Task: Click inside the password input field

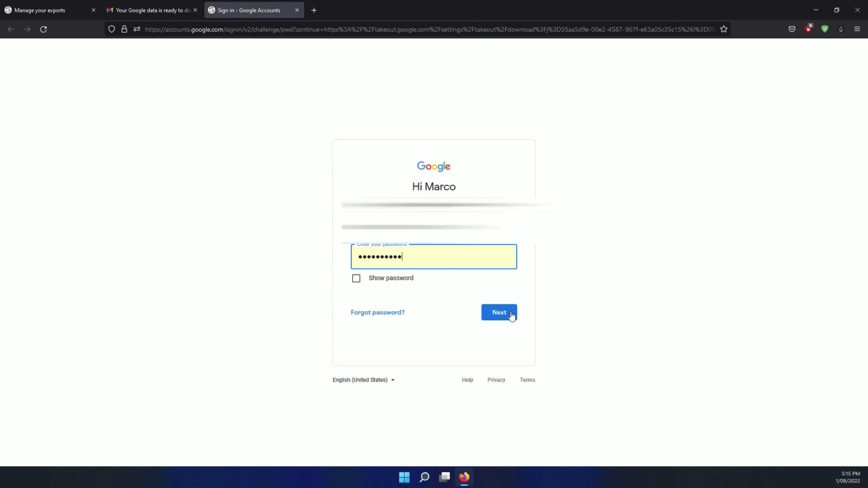Action: click(433, 256)
